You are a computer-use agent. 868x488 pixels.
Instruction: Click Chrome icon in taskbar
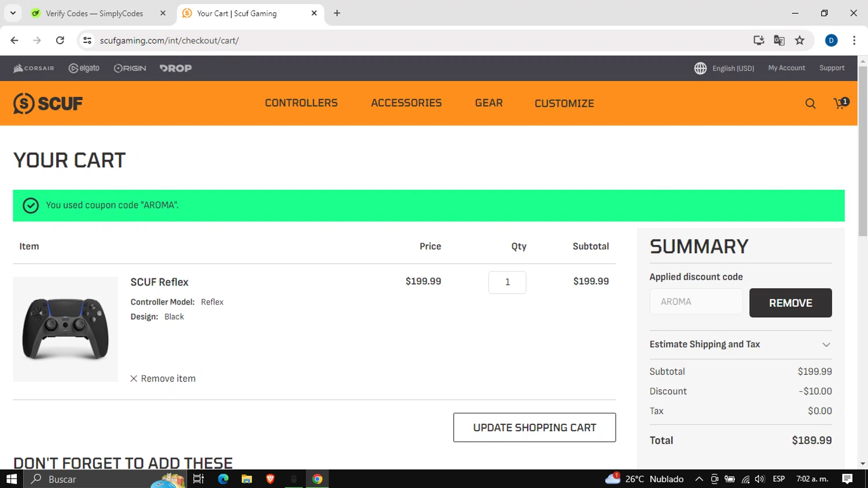pyautogui.click(x=317, y=479)
